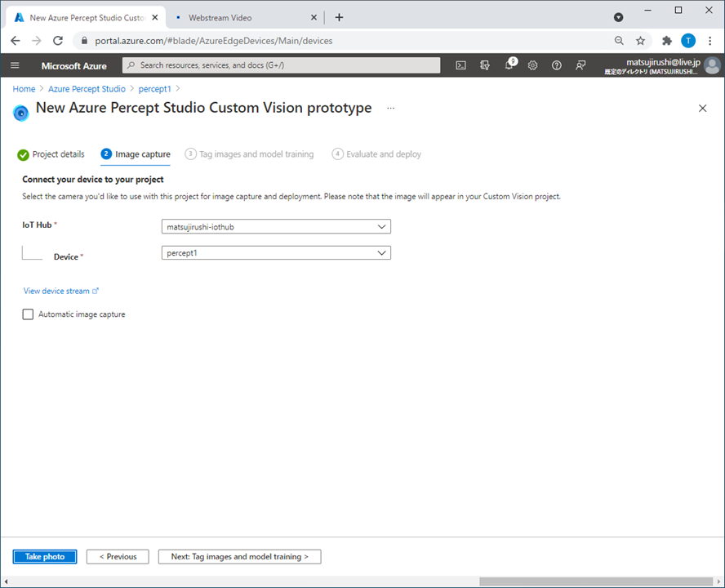725x588 pixels.
Task: Click the tab search dropdown circle icon
Action: click(x=618, y=18)
